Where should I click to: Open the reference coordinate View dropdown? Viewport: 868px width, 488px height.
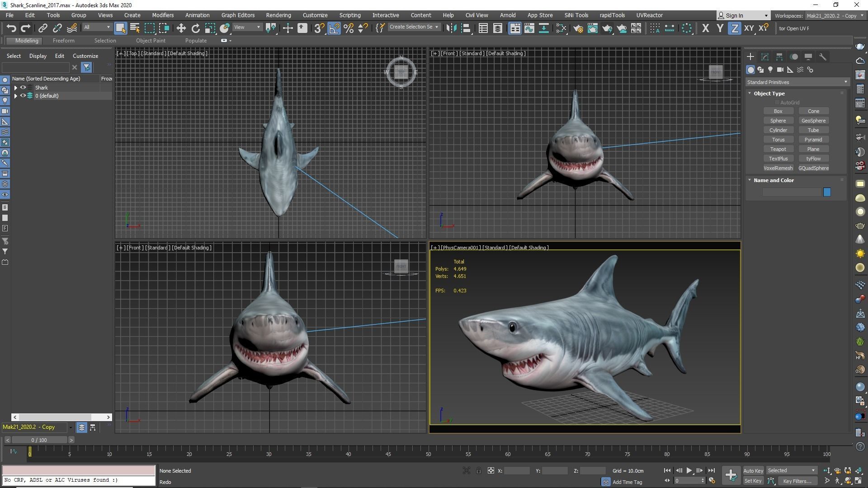click(247, 28)
